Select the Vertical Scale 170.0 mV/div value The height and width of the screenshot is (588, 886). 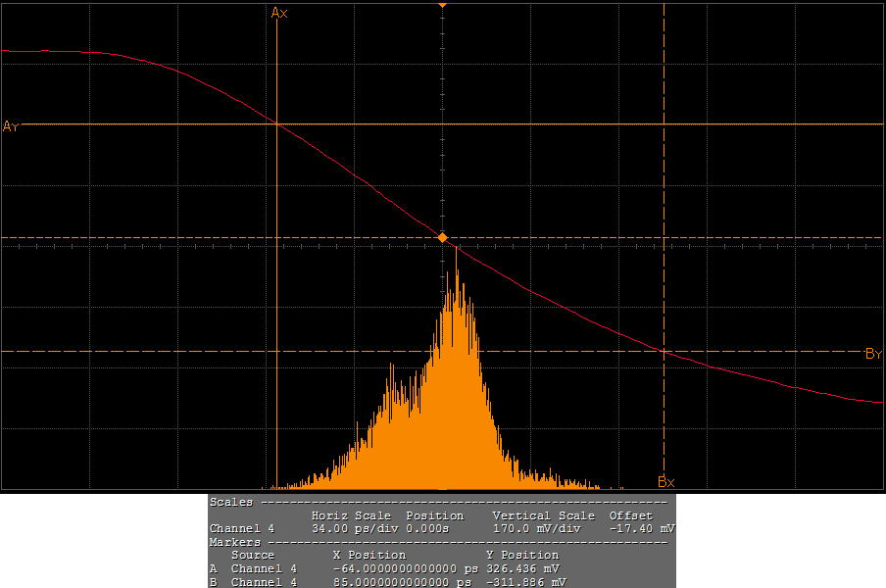pos(537,528)
